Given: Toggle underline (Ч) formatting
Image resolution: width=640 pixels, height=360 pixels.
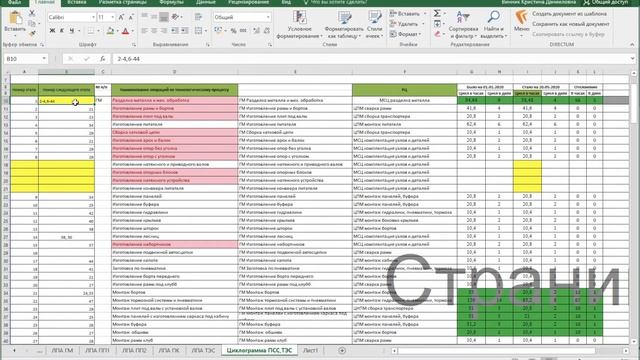Looking at the screenshot, I should pos(72,31).
